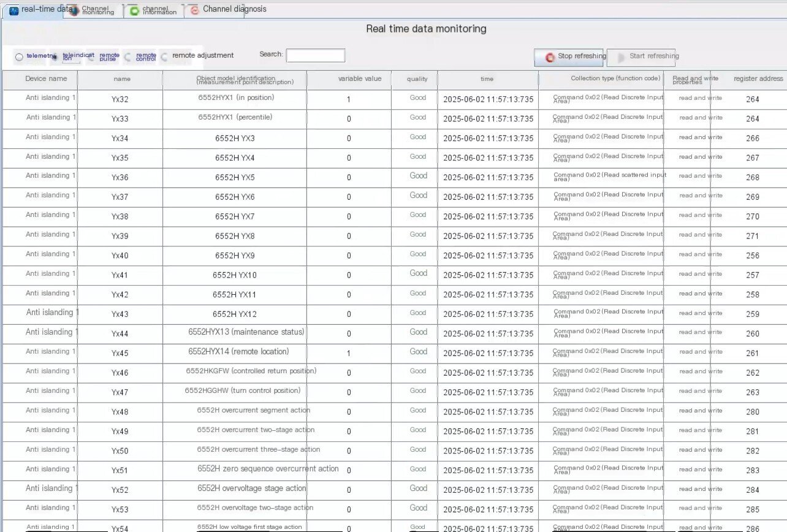
Task: Click the Yx34 row name cell
Action: pos(120,139)
